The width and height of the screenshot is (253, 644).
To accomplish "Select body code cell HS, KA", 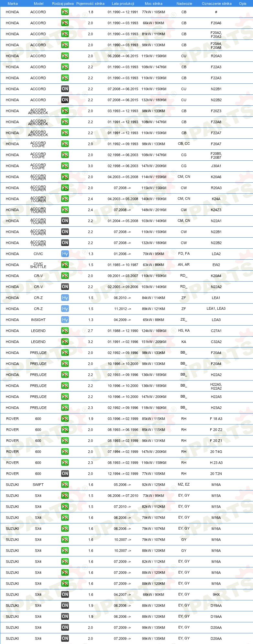I will (184, 330).
